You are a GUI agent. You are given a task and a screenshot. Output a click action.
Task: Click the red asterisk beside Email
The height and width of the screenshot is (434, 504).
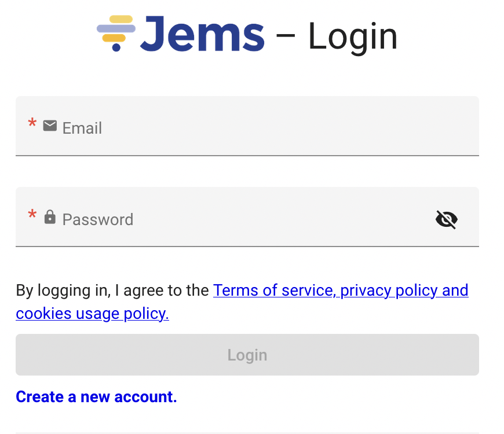[32, 124]
